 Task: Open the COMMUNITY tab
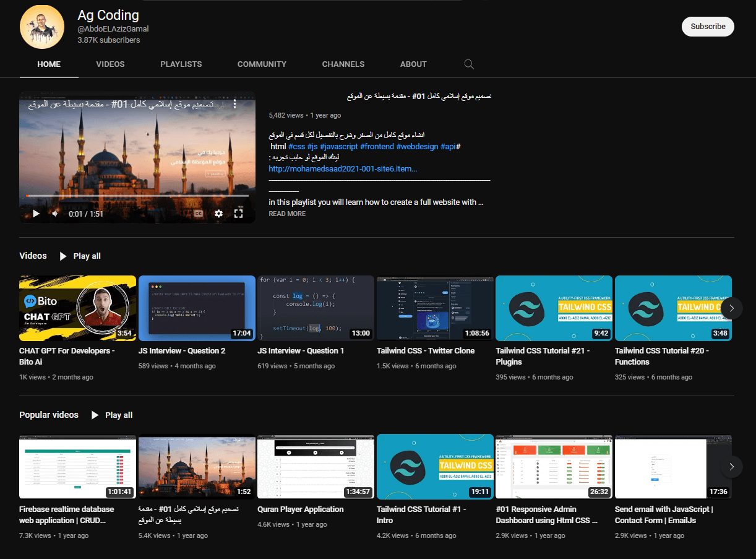[x=262, y=64]
